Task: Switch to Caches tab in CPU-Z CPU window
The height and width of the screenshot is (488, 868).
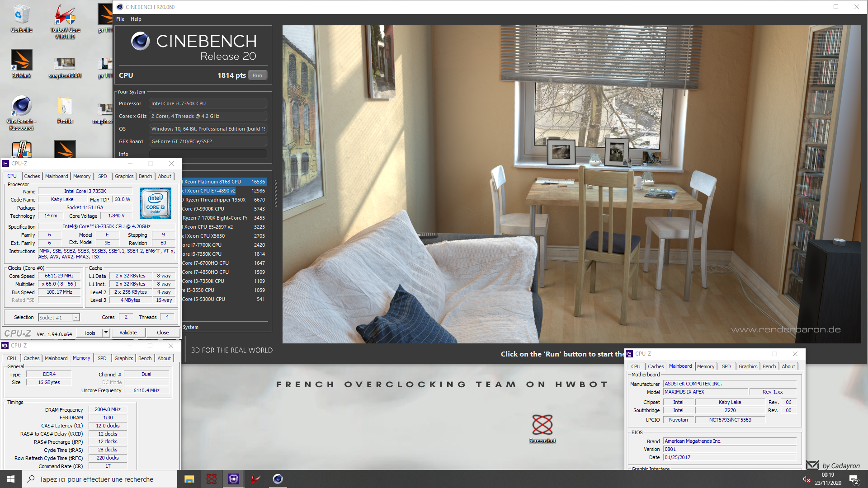Action: coord(32,176)
